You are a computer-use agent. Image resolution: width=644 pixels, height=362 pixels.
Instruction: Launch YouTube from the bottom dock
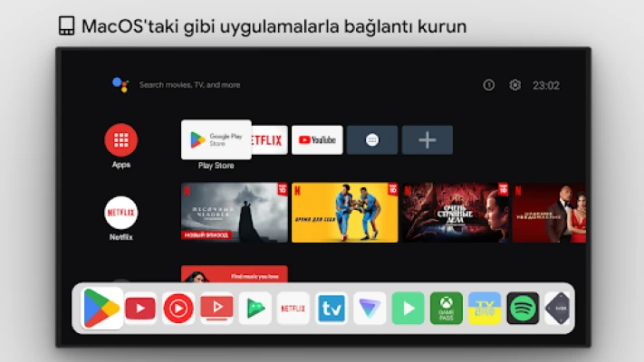(x=140, y=309)
